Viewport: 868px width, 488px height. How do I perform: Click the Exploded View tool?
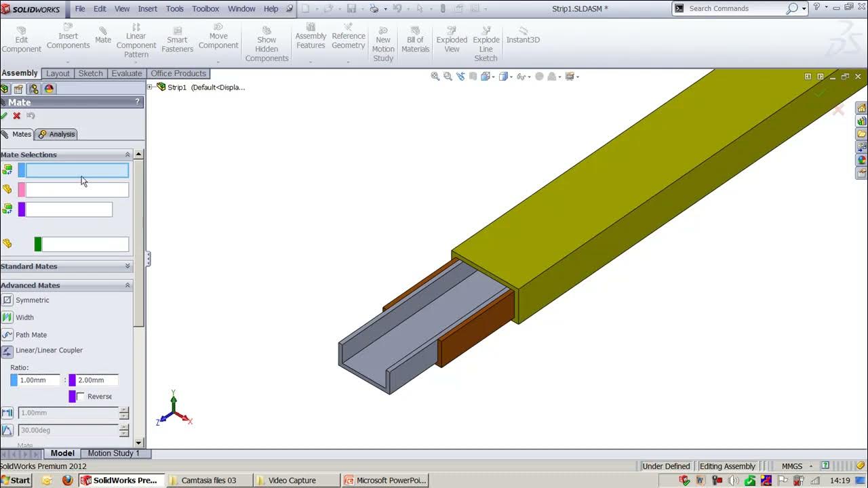tap(452, 40)
